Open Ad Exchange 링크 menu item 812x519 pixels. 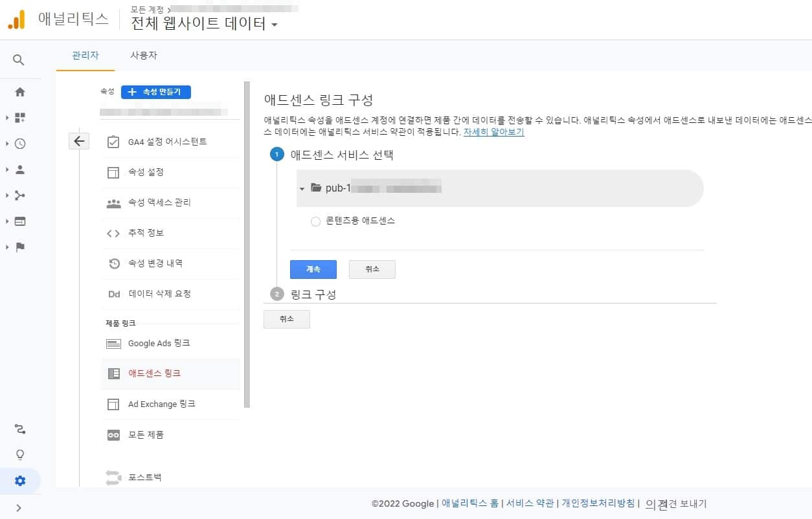pyautogui.click(x=170, y=404)
